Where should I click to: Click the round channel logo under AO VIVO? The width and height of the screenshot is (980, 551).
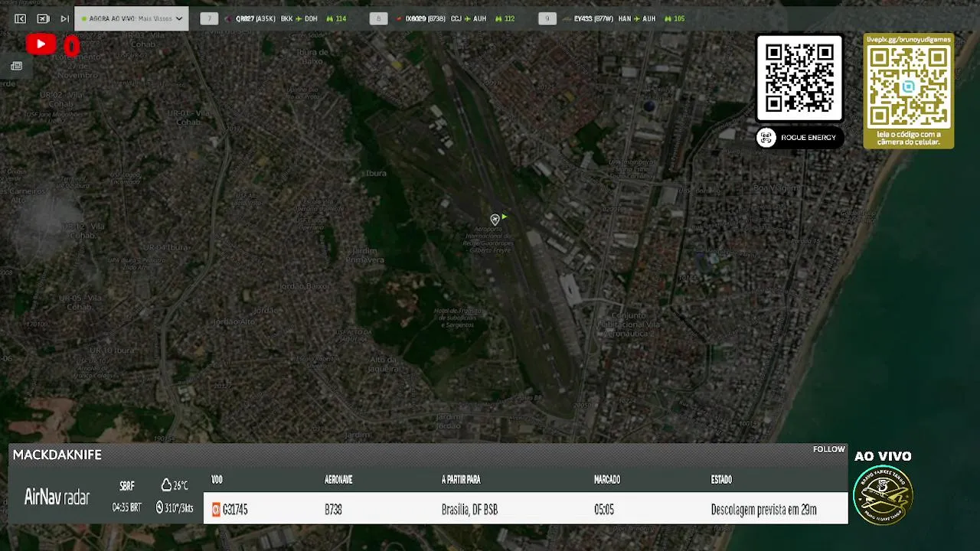883,495
